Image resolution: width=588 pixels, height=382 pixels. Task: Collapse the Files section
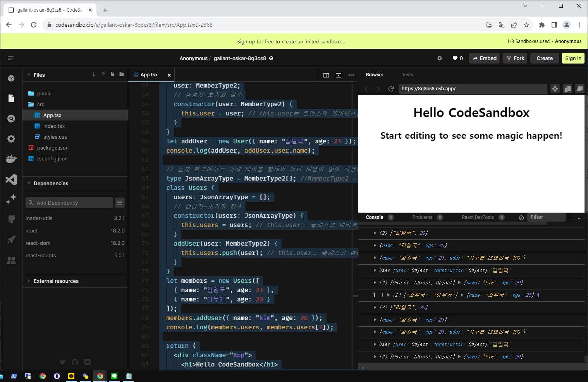pyautogui.click(x=29, y=75)
